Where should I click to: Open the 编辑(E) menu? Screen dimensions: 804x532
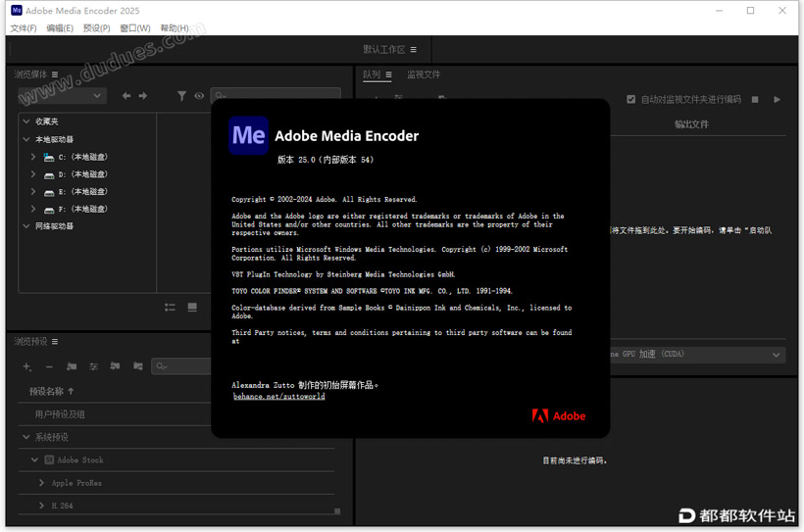60,28
